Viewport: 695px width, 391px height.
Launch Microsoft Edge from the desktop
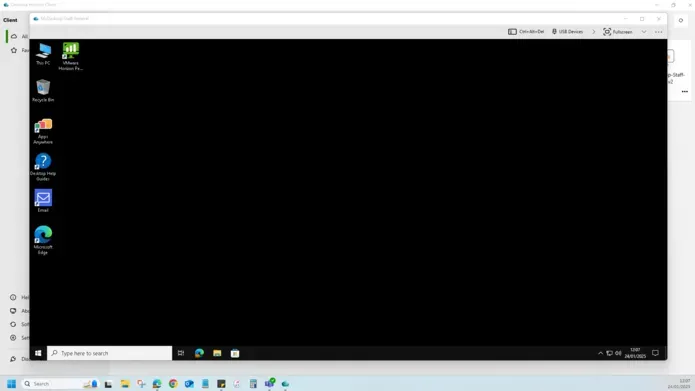pyautogui.click(x=43, y=240)
